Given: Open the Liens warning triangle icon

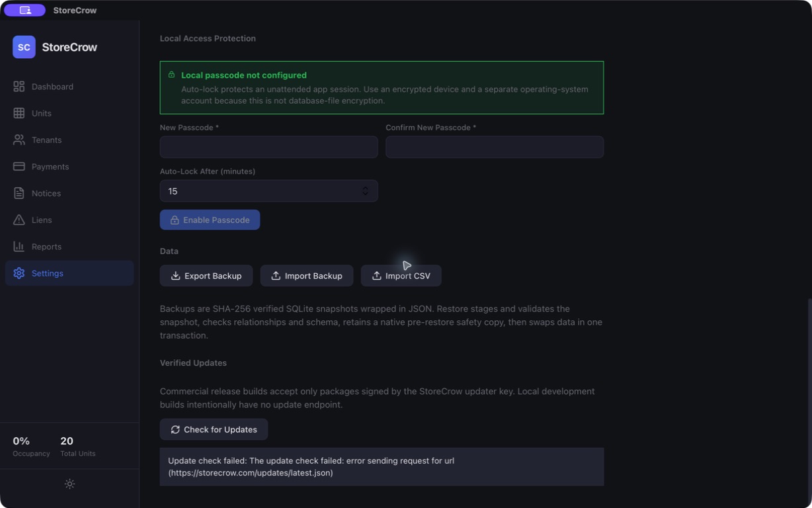Looking at the screenshot, I should click(19, 220).
